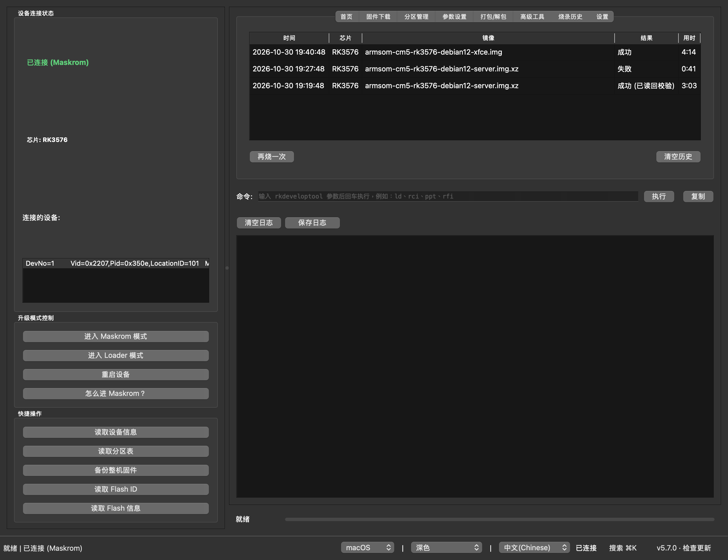Sort history by 时间 column header

tap(289, 38)
